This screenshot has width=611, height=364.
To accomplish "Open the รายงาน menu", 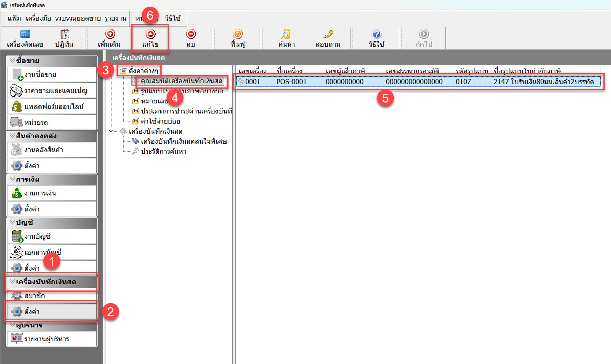I will coord(115,18).
